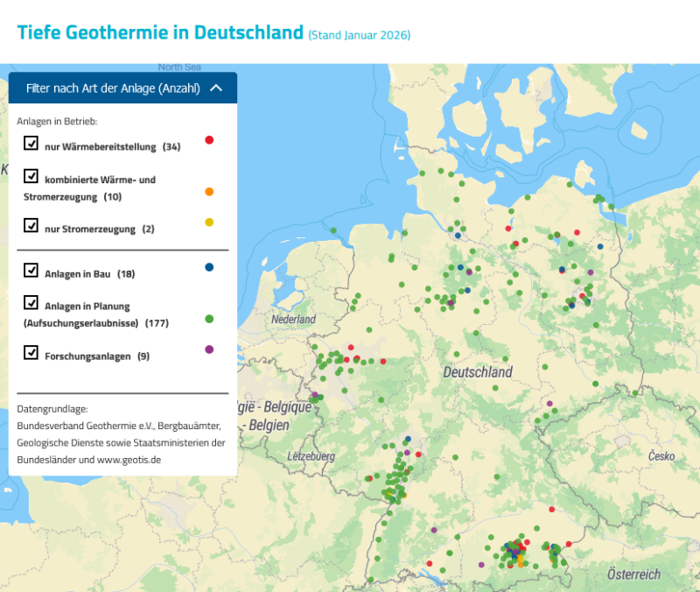Click the orange combined heat-power legend dot
The height and width of the screenshot is (592, 700).
209,190
